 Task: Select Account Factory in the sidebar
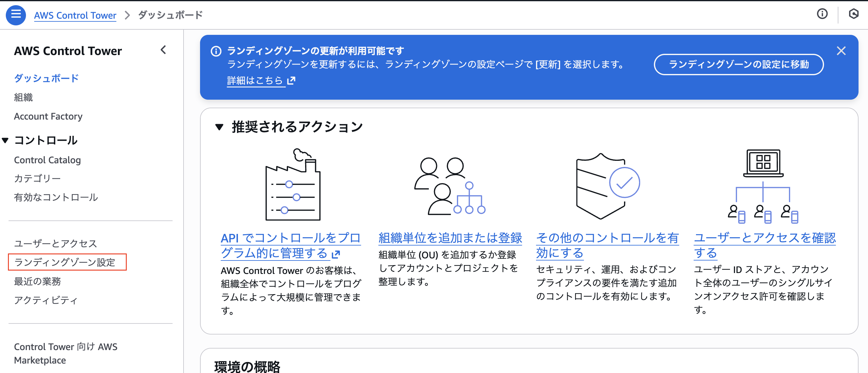pos(48,116)
